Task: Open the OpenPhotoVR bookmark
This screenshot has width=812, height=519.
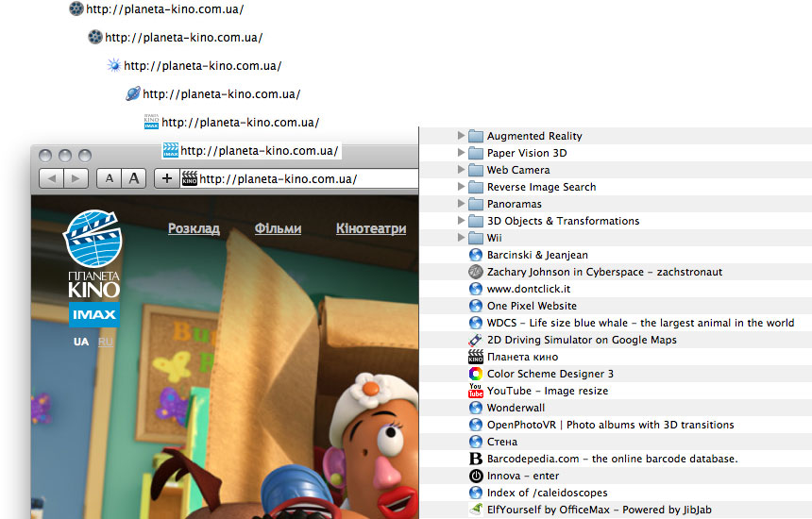Action: (x=610, y=425)
